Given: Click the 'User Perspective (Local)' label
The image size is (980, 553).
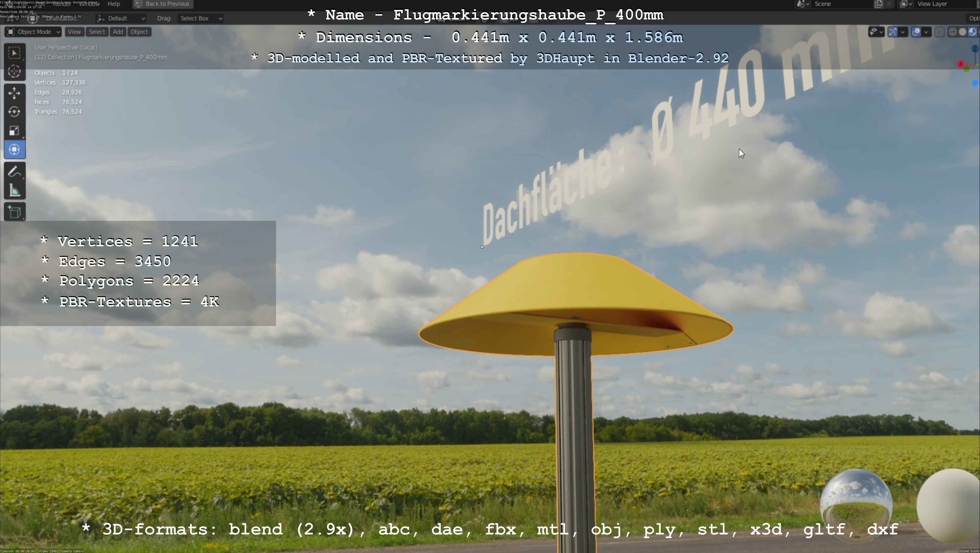Looking at the screenshot, I should pos(66,47).
